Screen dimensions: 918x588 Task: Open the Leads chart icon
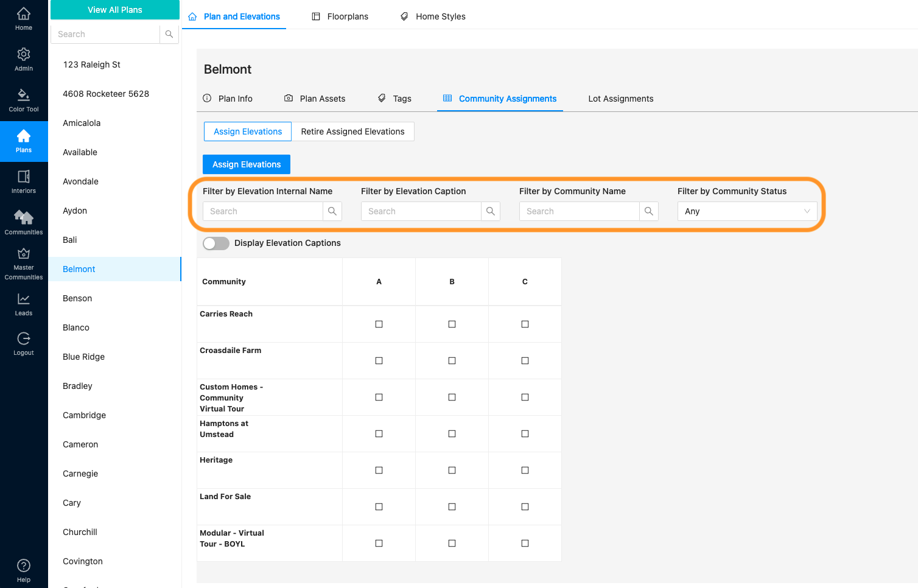24,304
